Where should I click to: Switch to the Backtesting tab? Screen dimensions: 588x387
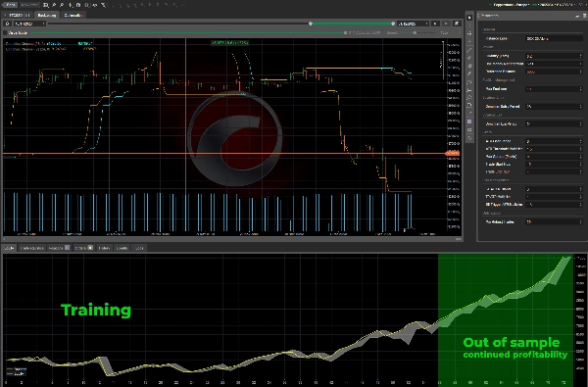point(47,15)
